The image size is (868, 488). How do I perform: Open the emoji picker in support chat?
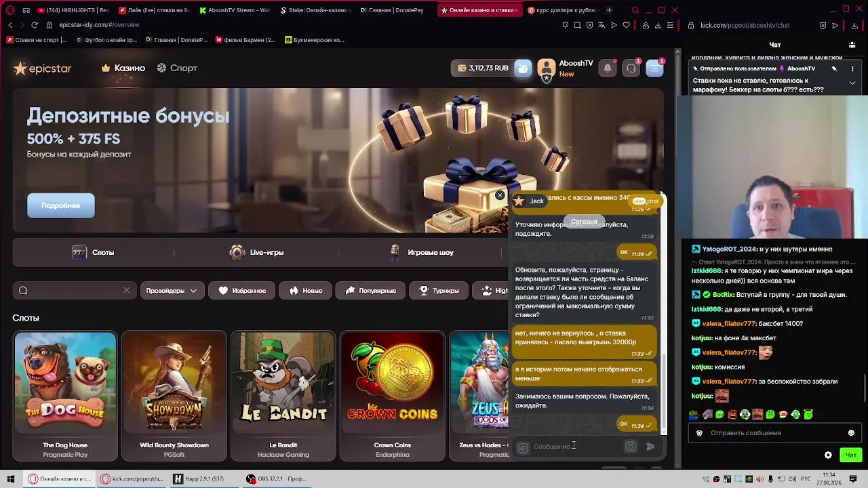(631, 447)
